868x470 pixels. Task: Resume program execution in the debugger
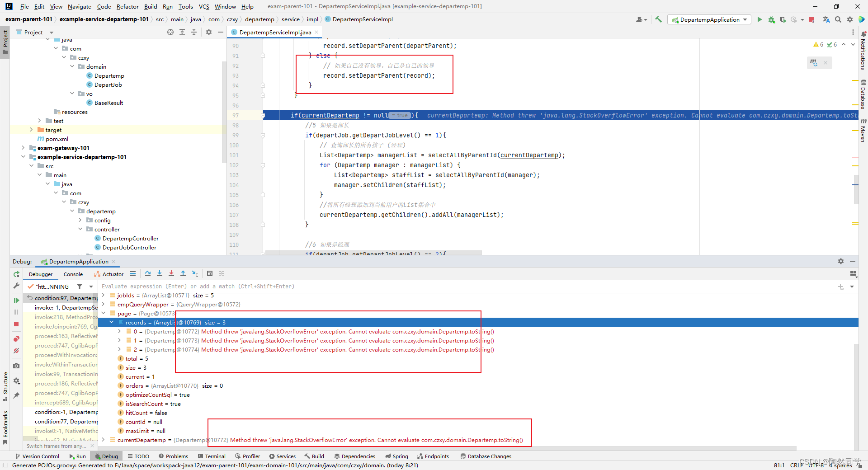16,299
